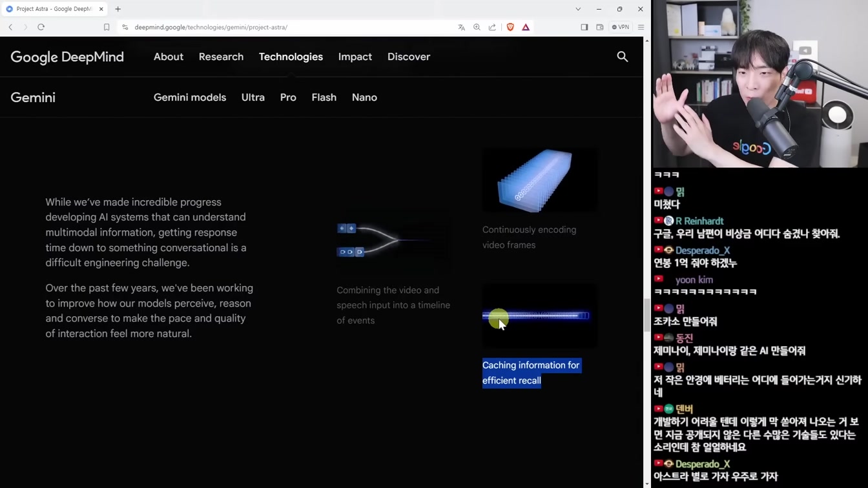Click the highlighted 'Caching information for efficient recall' text
This screenshot has width=868, height=488.
(x=532, y=373)
